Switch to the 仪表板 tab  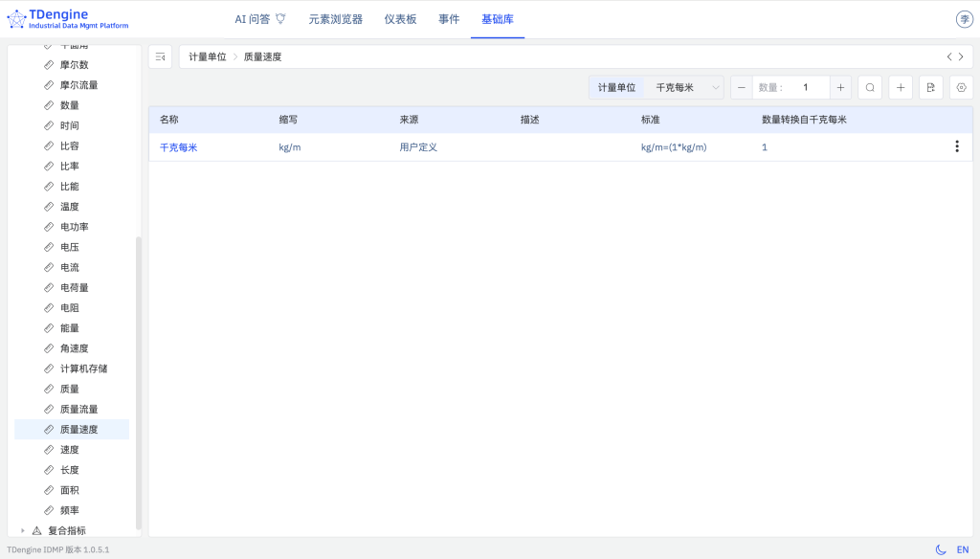399,18
